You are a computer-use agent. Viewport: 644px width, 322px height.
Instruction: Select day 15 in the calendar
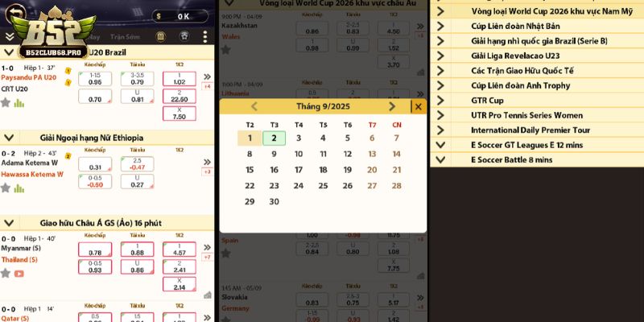coord(250,170)
